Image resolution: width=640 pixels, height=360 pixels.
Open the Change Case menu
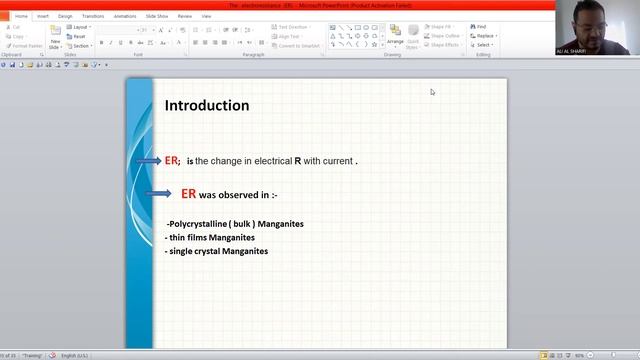pyautogui.click(x=163, y=42)
